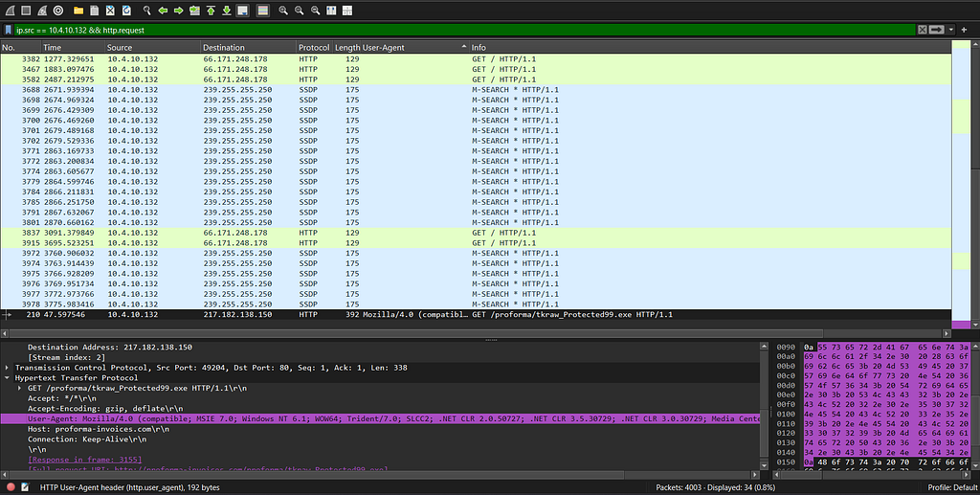The width and height of the screenshot is (980, 495).
Task: Sort by the No. column header
Action: pos(21,47)
